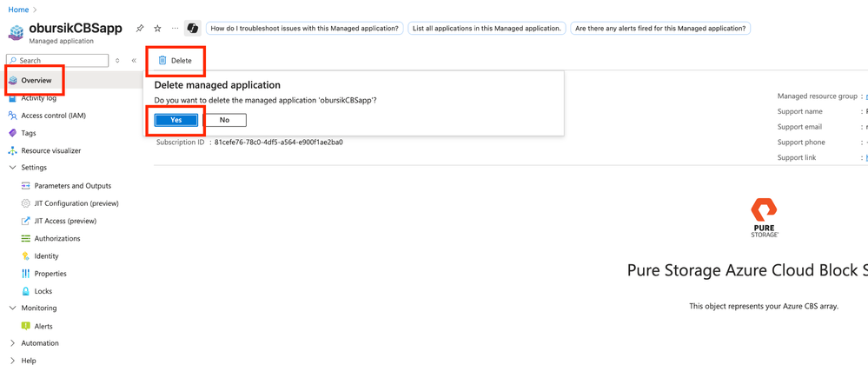Confirm deletion by clicking Yes
The height and width of the screenshot is (378, 868).
click(176, 120)
